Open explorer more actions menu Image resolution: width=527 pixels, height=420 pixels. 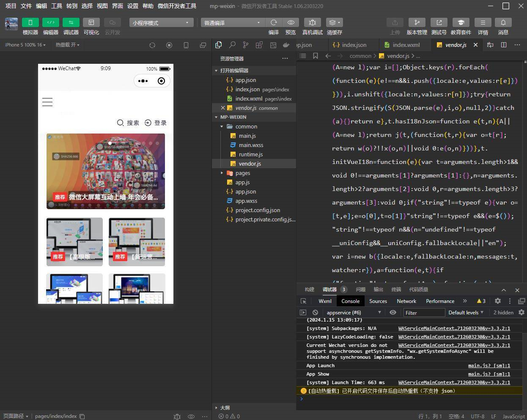[285, 58]
